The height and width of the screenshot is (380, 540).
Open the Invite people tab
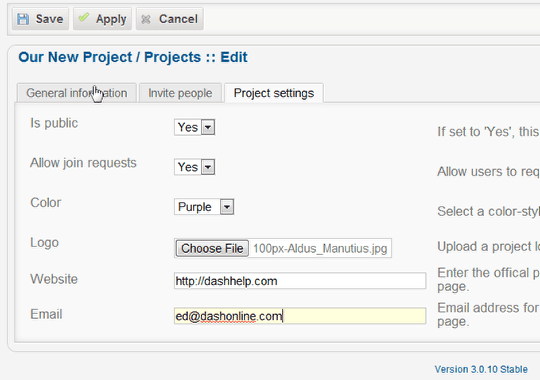click(180, 93)
